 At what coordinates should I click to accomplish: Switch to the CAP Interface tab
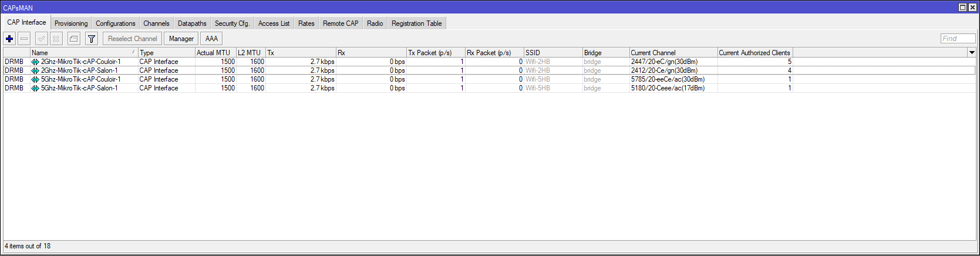[x=26, y=22]
